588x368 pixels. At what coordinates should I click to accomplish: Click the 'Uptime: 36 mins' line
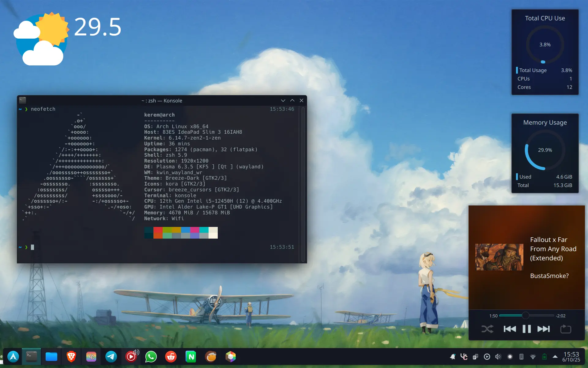(x=167, y=144)
